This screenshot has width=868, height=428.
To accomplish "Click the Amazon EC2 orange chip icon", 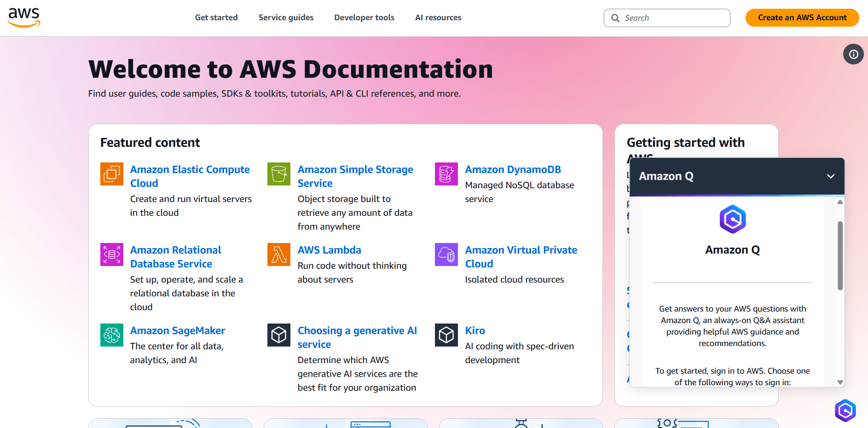I will click(x=112, y=174).
